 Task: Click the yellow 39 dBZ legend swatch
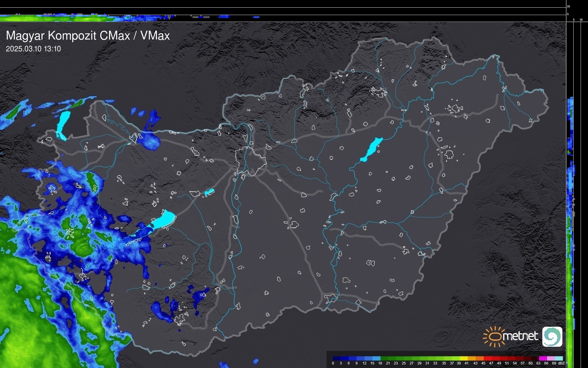[x=463, y=358]
